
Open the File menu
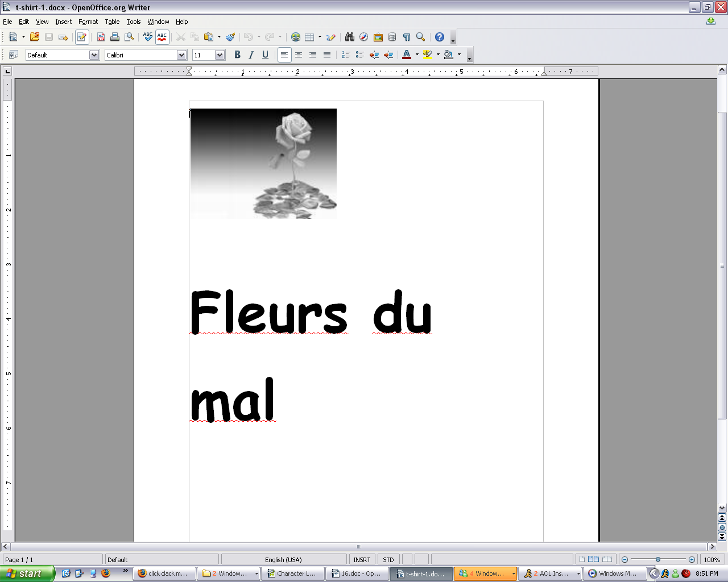tap(7, 22)
